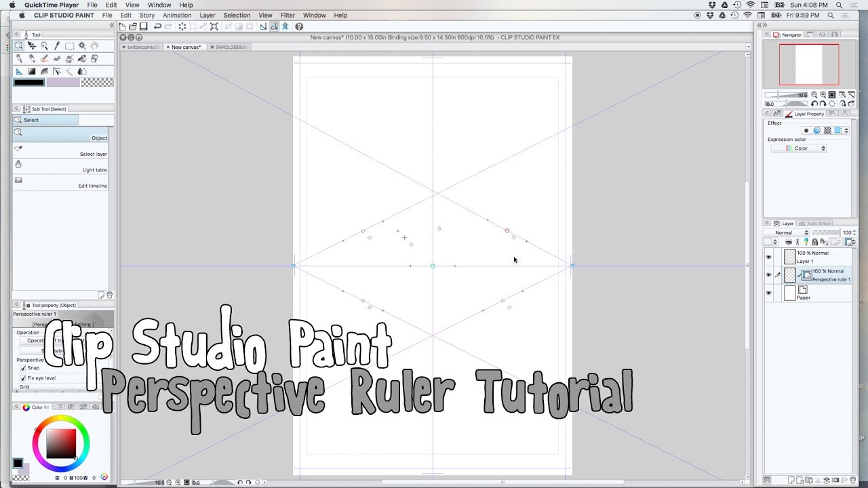Choose the Edit timeline sub tool
This screenshot has height=488, width=868.
point(60,181)
